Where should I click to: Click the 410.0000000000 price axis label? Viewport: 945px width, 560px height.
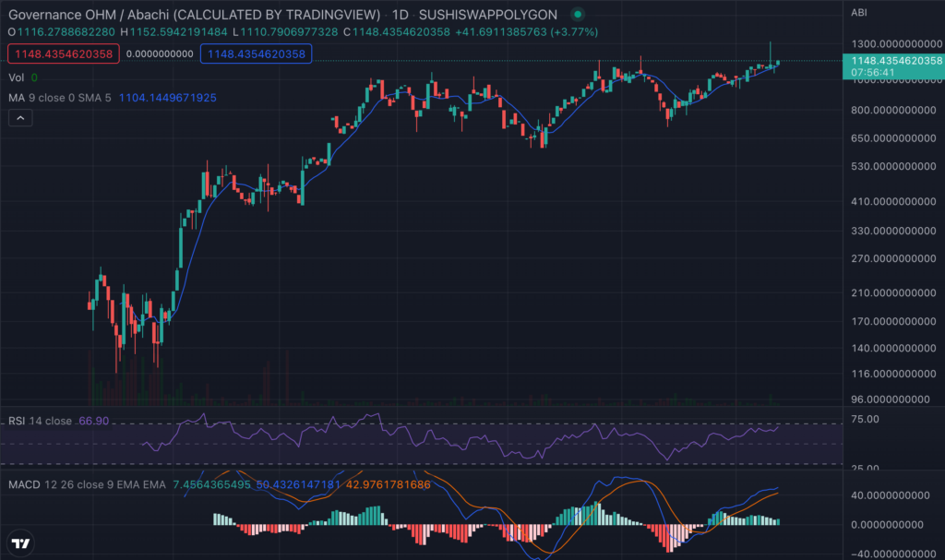point(893,201)
